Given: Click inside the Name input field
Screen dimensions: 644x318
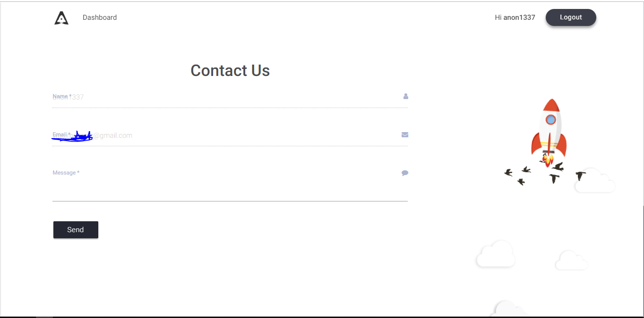Looking at the screenshot, I should pos(213,99).
